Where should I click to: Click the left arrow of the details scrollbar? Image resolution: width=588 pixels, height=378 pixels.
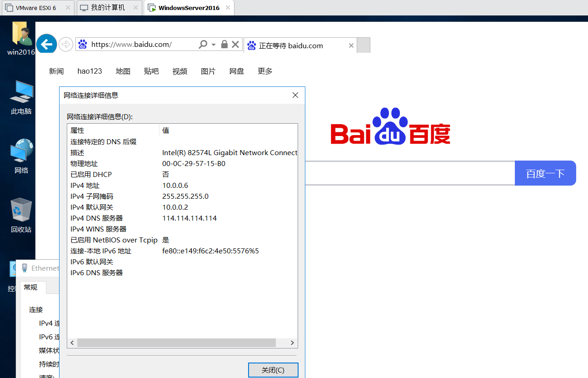pyautogui.click(x=72, y=343)
